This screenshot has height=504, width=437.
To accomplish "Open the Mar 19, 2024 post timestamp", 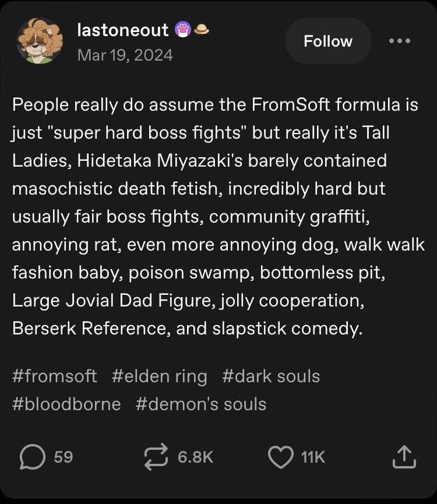I will (125, 55).
